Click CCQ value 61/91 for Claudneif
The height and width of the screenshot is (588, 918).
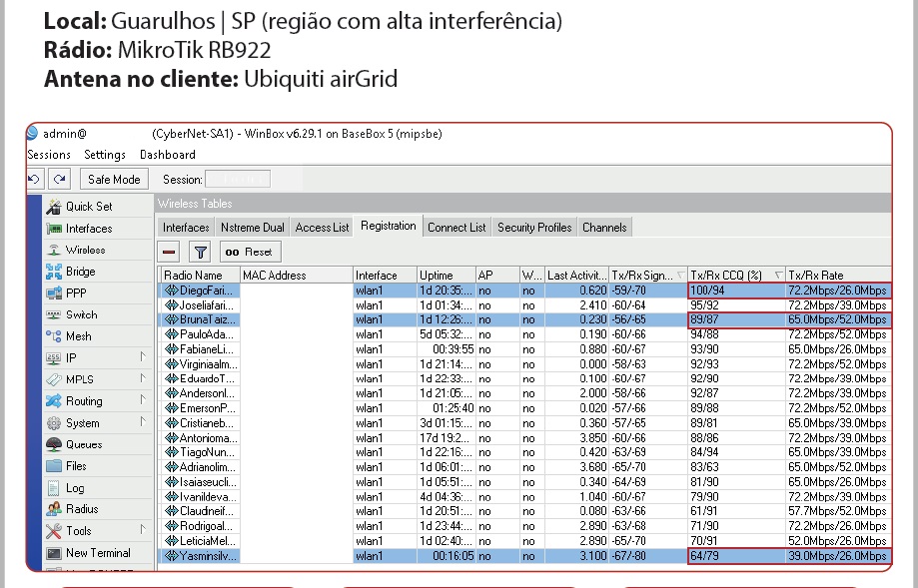pos(704,511)
